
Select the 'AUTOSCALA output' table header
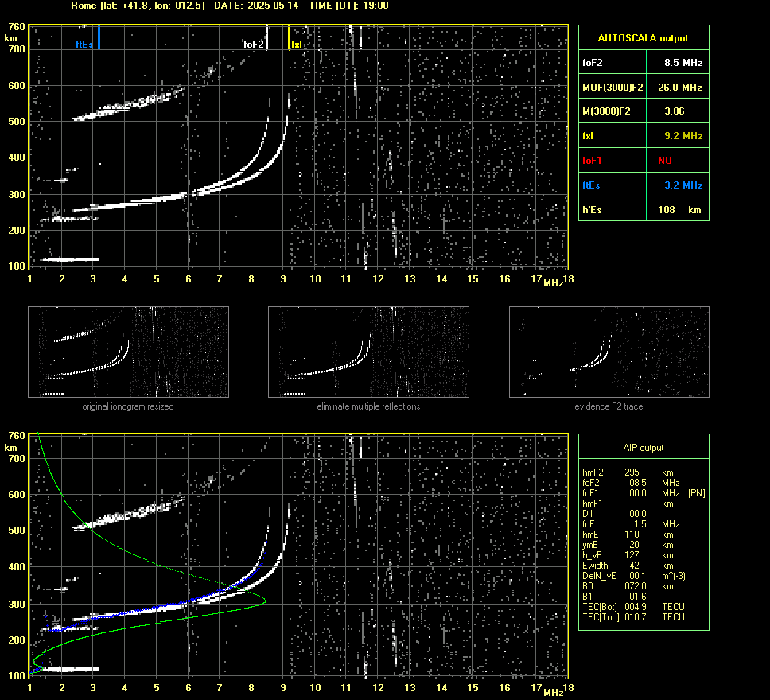point(644,38)
